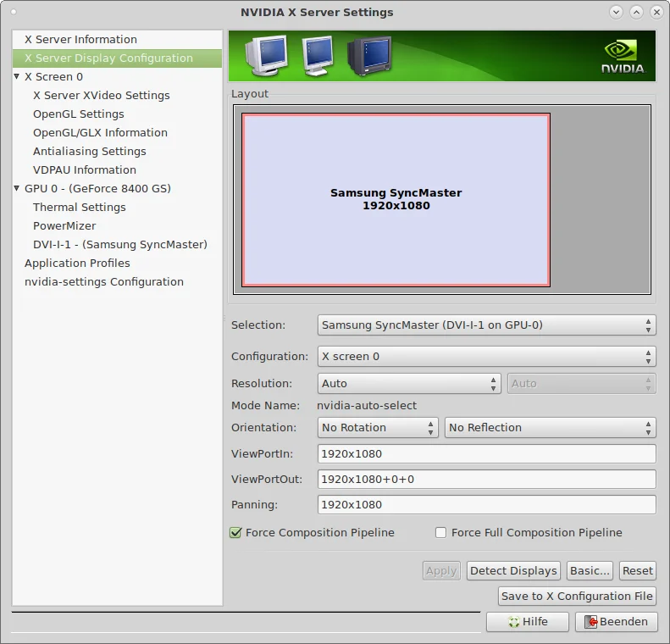Click the white CRT monitor banner icon
670x644 pixels.
click(266, 56)
